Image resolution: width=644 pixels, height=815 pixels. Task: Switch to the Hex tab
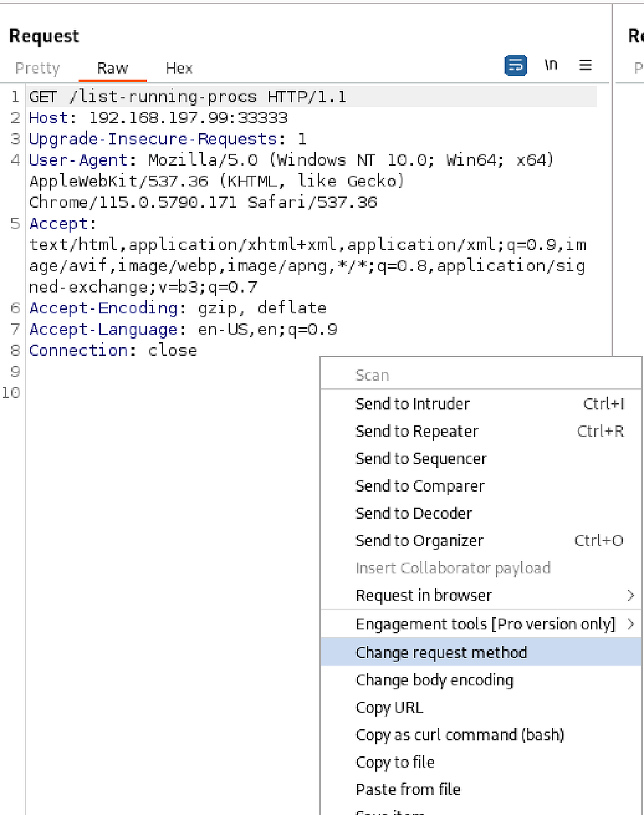[x=179, y=68]
